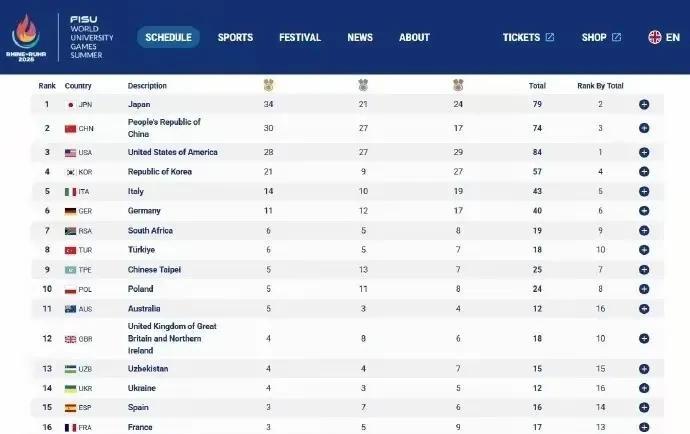The width and height of the screenshot is (690, 434).
Task: Expand the Uzbekistan row plus button
Action: [644, 369]
